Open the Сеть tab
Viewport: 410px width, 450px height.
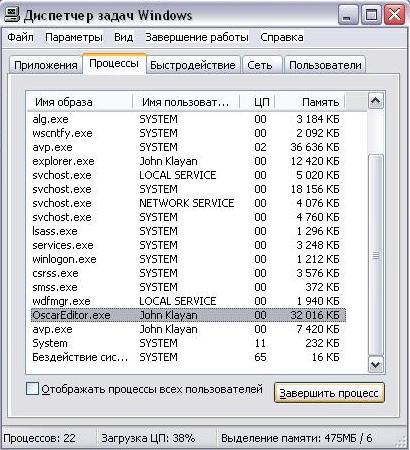(260, 65)
